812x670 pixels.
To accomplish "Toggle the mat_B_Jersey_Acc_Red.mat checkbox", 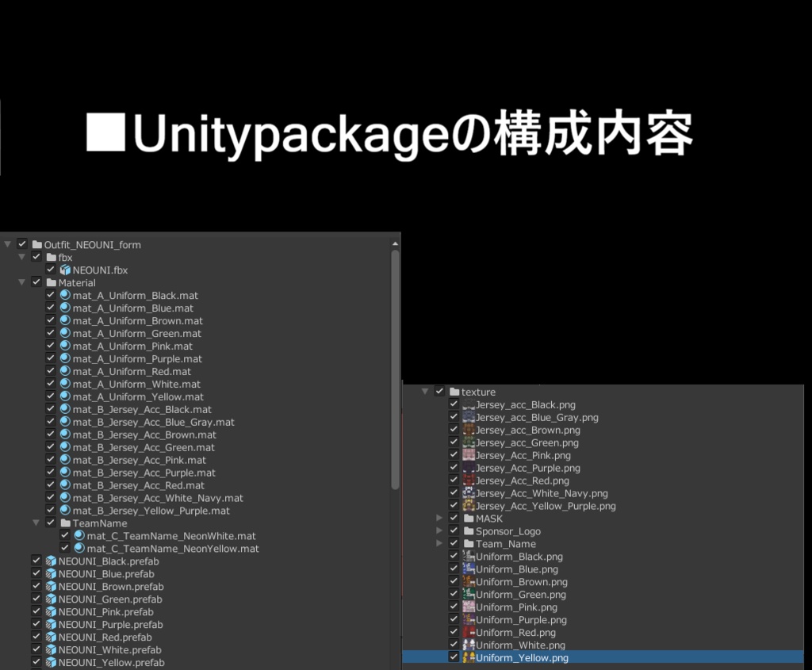I will [50, 484].
